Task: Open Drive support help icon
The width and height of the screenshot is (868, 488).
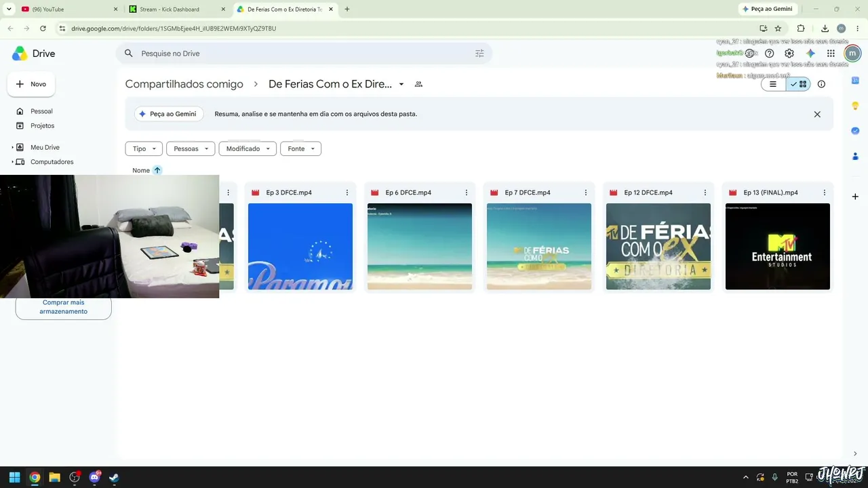Action: [x=769, y=54]
